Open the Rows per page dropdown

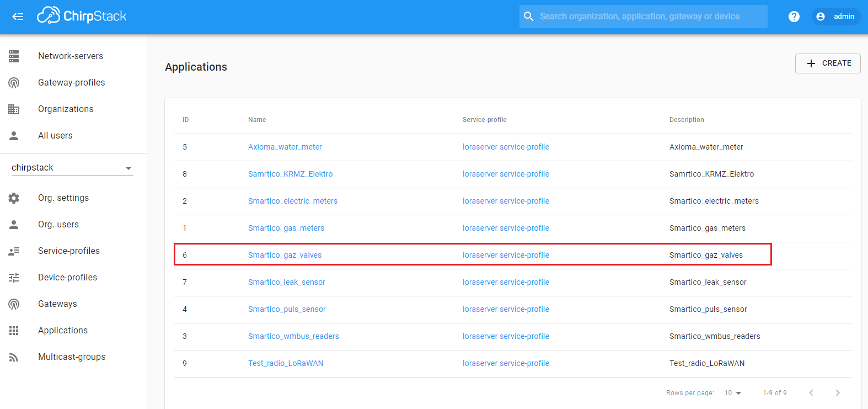click(732, 393)
